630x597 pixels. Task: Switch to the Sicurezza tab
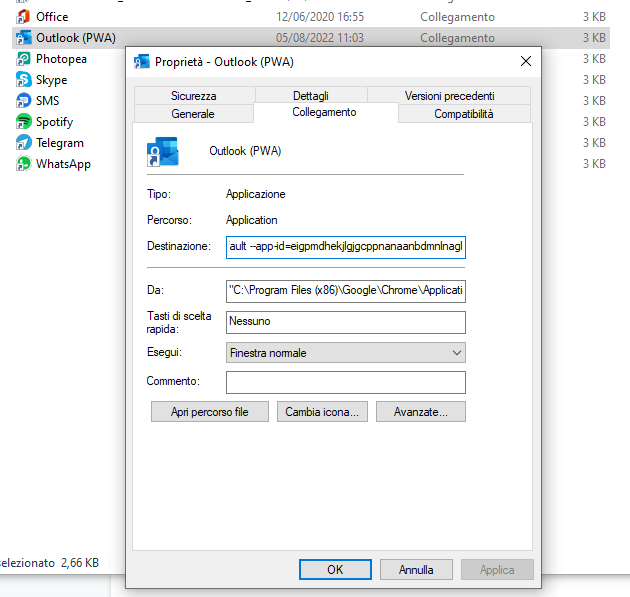coord(194,96)
